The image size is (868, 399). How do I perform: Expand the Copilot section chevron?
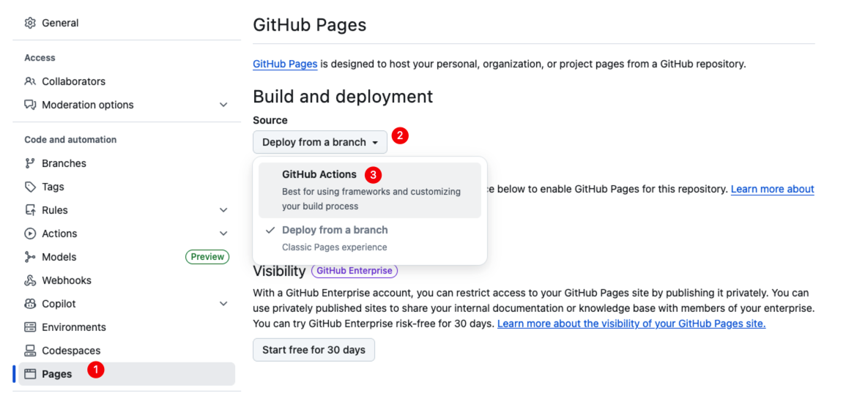223,304
